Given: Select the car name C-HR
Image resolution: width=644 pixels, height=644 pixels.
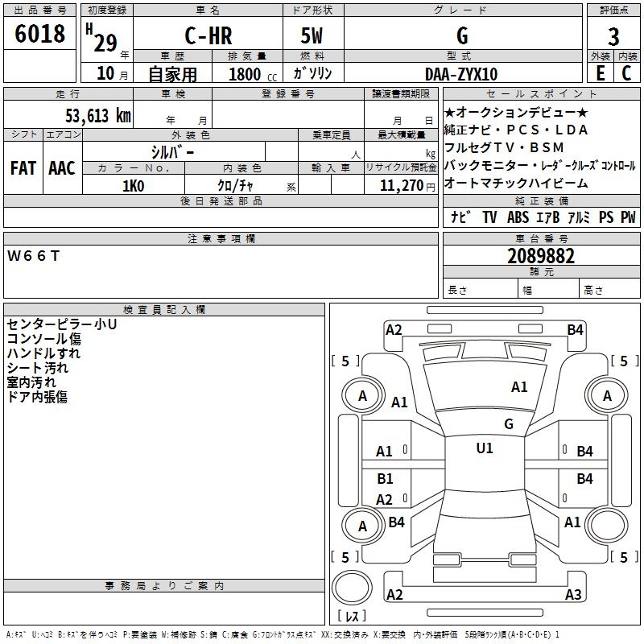Looking at the screenshot, I should [208, 35].
